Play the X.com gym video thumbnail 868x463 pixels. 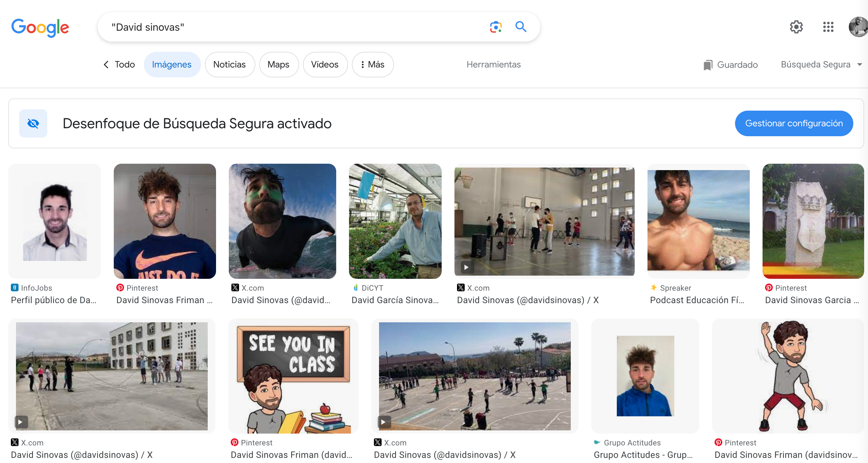coord(544,221)
